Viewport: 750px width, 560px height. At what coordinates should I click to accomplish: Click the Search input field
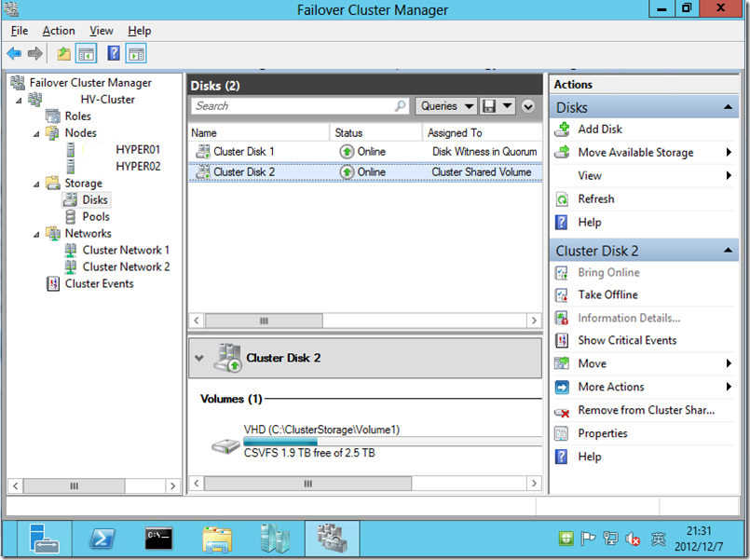point(300,105)
